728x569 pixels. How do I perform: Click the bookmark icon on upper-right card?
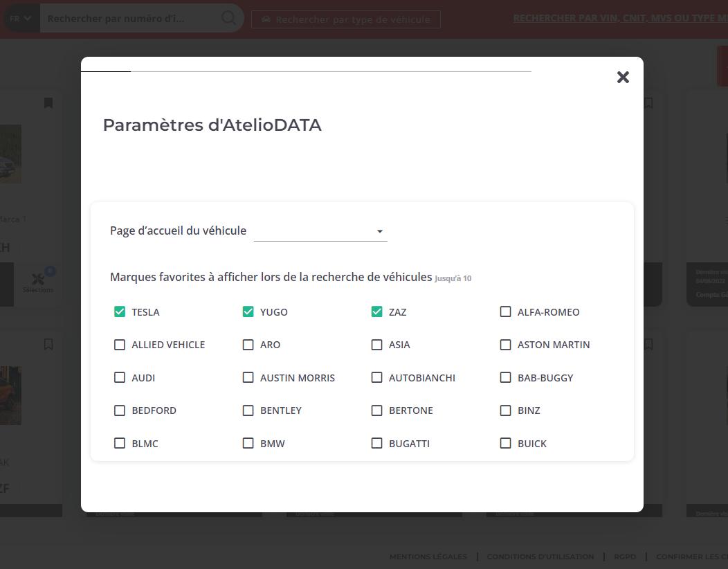[648, 103]
